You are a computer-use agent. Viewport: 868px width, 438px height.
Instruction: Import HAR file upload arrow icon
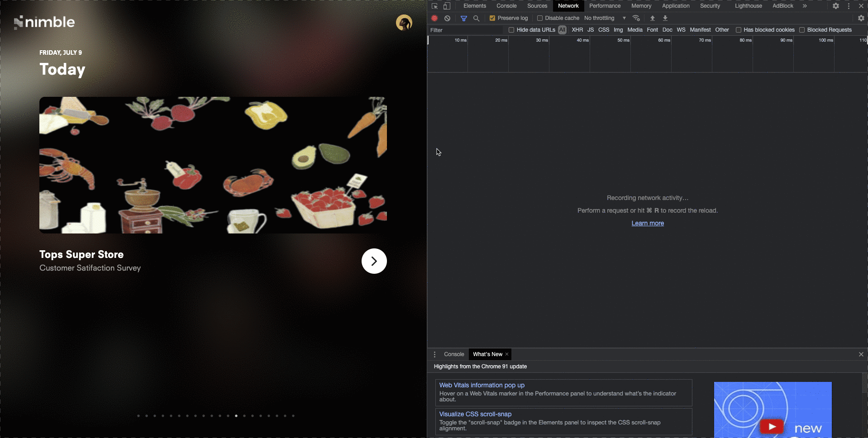[653, 18]
